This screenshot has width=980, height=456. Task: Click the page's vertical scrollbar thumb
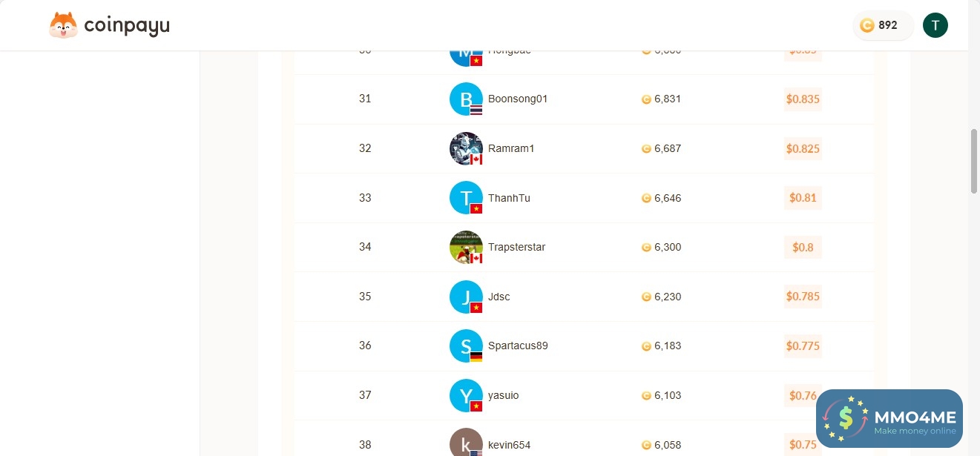click(973, 161)
